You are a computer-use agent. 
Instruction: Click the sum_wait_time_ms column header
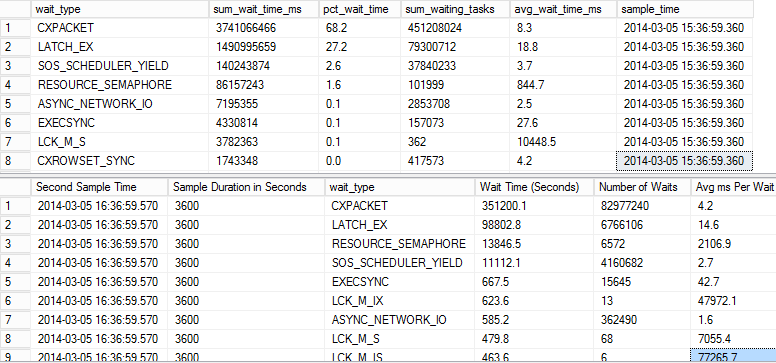pyautogui.click(x=264, y=9)
